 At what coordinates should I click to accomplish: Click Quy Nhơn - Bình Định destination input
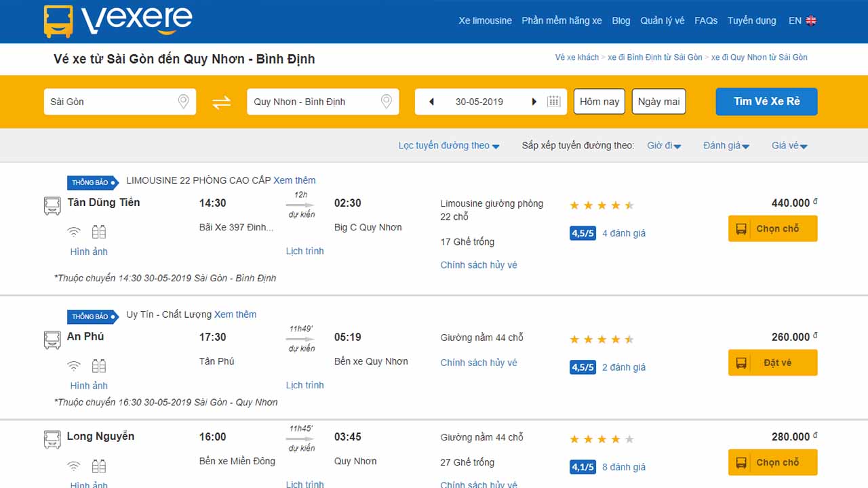pos(323,102)
